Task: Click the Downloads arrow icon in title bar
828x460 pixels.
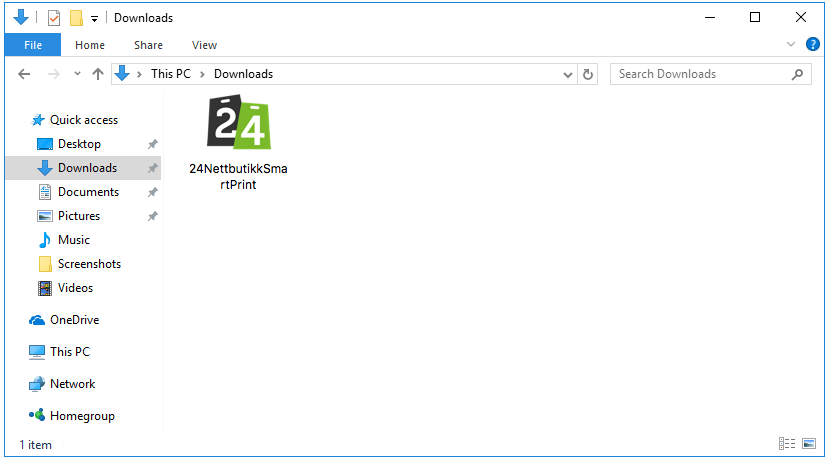Action: (x=21, y=17)
